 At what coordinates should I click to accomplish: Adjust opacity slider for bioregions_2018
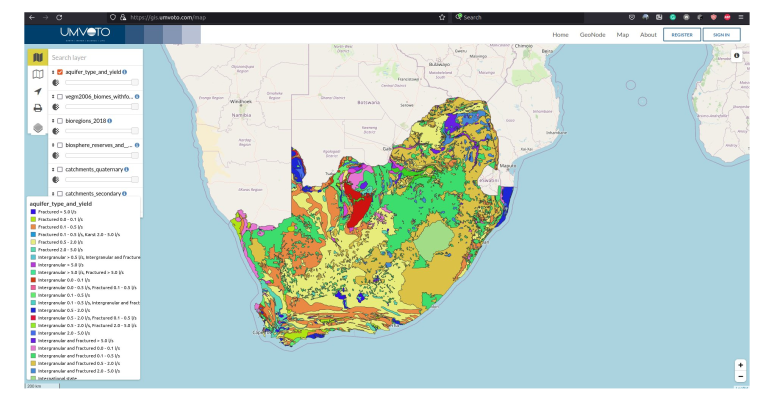[102, 131]
